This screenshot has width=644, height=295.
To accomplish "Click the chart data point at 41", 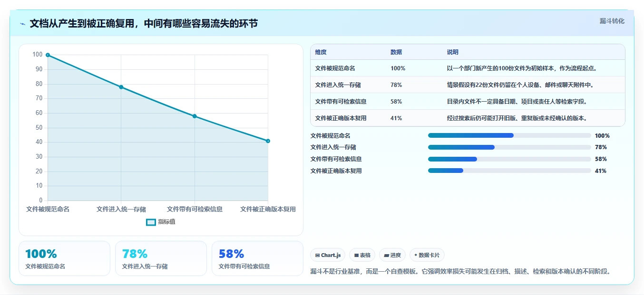I will 268,141.
